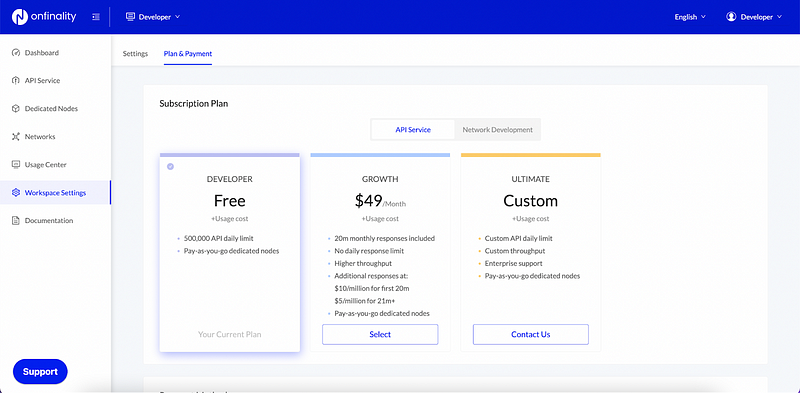Click the Documentation page icon

pyautogui.click(x=15, y=220)
